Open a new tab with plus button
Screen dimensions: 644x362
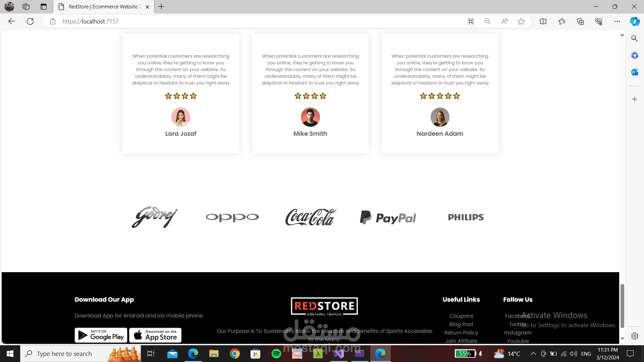point(161,7)
